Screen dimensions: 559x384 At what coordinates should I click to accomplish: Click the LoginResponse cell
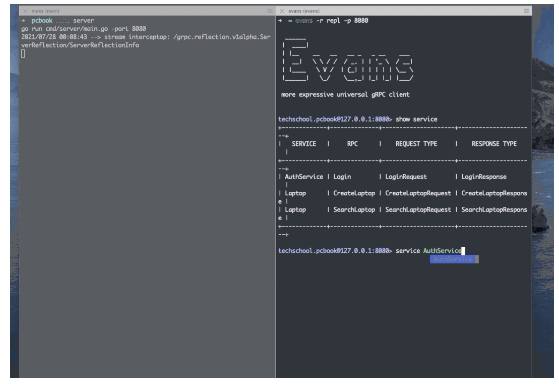(484, 177)
